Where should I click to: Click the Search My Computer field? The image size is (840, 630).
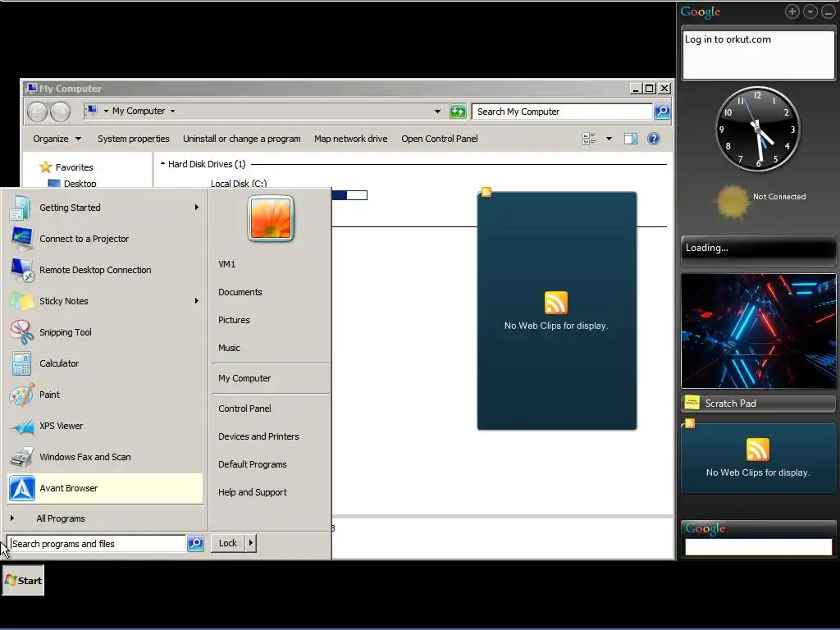[x=562, y=112]
